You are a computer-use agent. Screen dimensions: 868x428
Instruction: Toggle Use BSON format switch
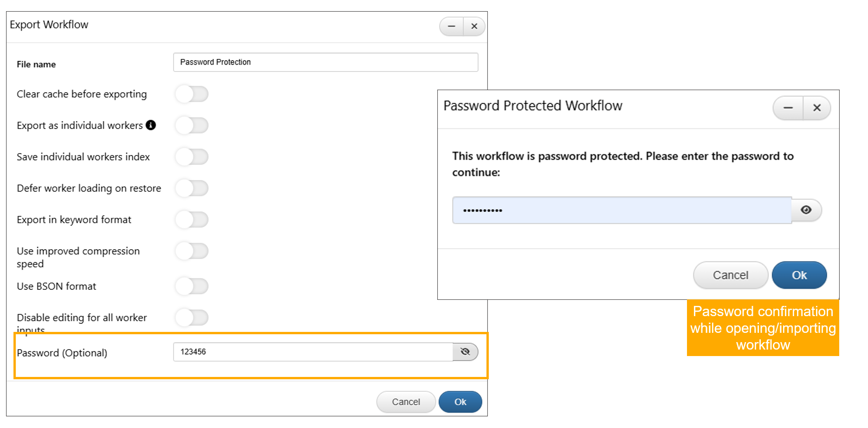click(192, 286)
